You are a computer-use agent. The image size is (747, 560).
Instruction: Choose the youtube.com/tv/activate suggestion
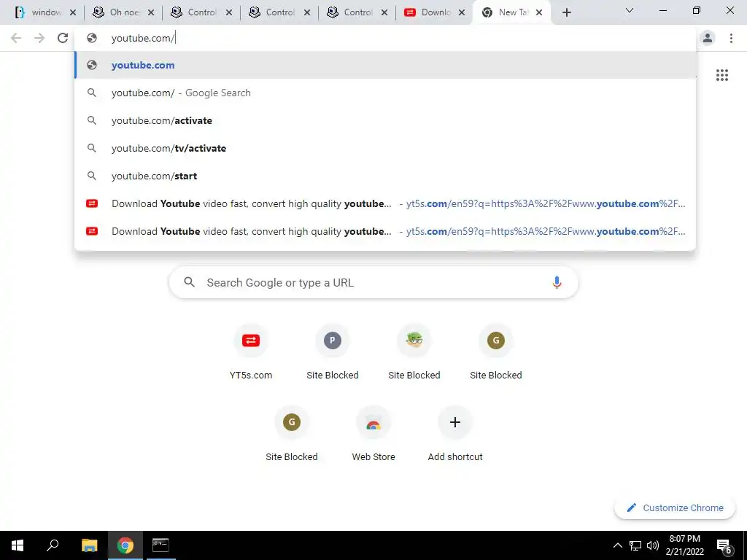(385, 148)
